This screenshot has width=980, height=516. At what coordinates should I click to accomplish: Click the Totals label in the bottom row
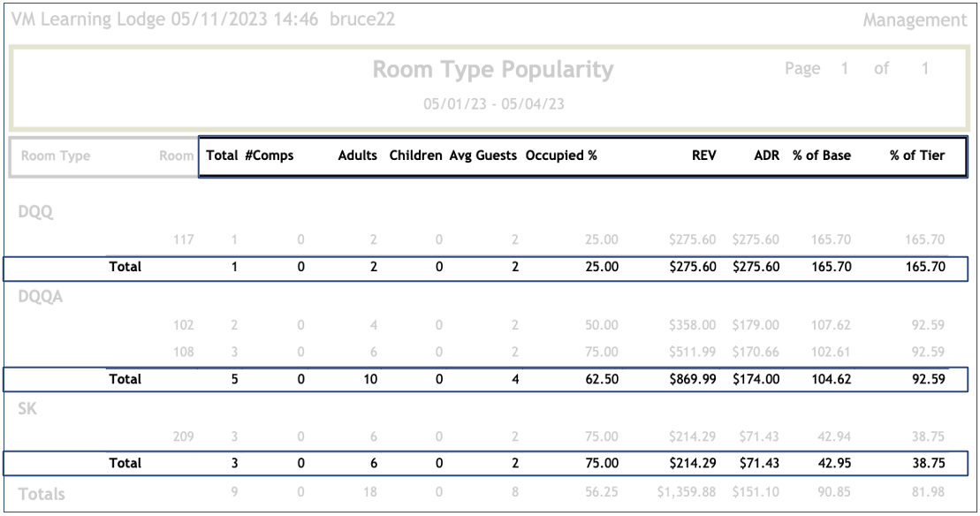click(x=42, y=494)
